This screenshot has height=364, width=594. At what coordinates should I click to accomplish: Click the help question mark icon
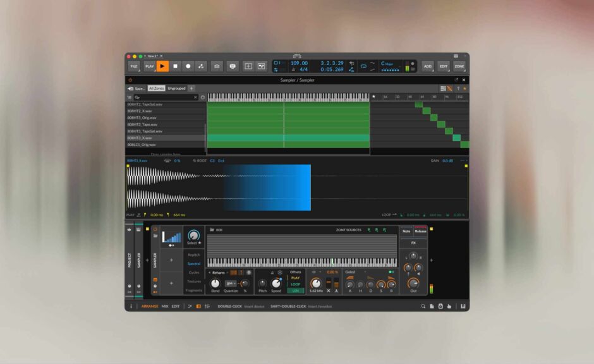(x=458, y=88)
